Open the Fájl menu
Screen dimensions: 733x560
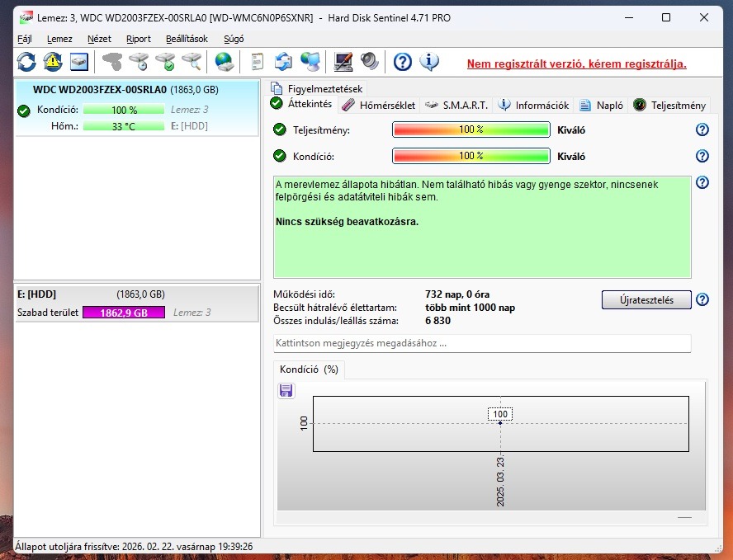pos(24,39)
